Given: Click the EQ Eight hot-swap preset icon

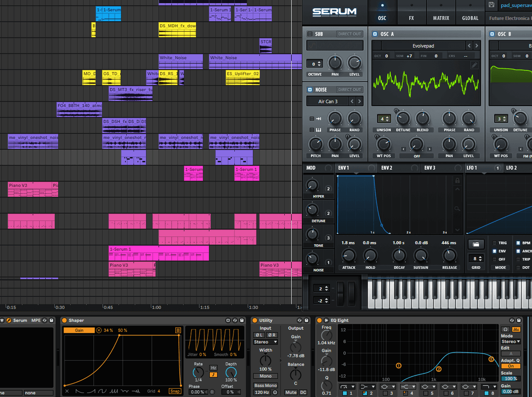Looking at the screenshot, I should coord(512,320).
